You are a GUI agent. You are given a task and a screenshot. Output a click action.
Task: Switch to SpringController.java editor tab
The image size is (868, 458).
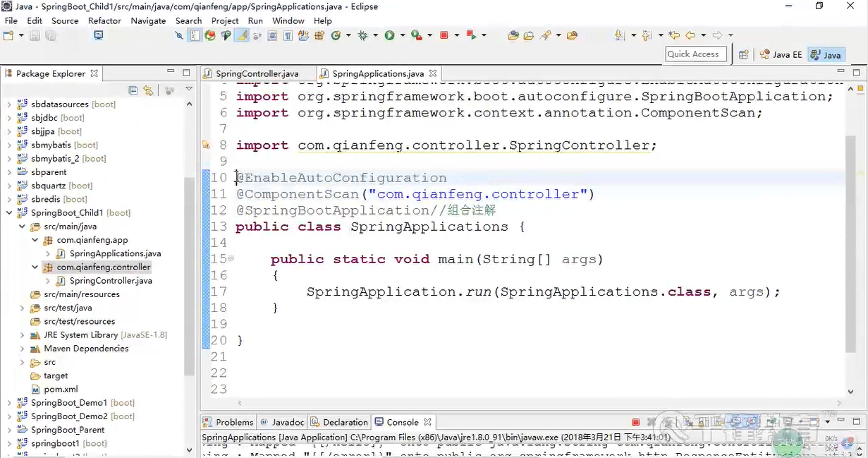(257, 73)
